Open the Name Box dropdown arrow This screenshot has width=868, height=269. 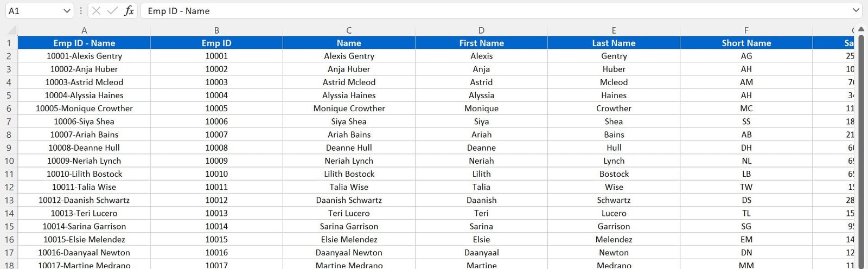(x=67, y=11)
